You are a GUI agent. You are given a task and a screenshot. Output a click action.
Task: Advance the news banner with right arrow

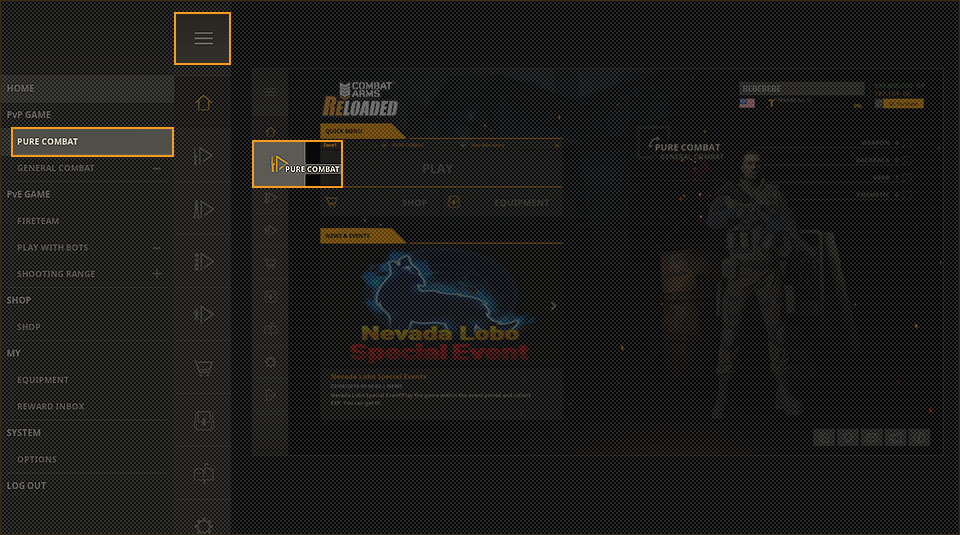553,305
